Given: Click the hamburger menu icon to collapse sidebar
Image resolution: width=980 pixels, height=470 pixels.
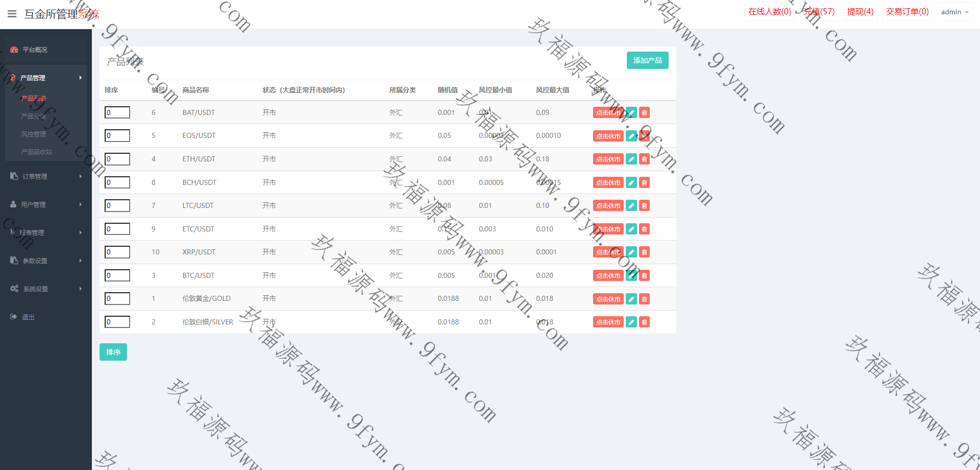Looking at the screenshot, I should coord(12,14).
